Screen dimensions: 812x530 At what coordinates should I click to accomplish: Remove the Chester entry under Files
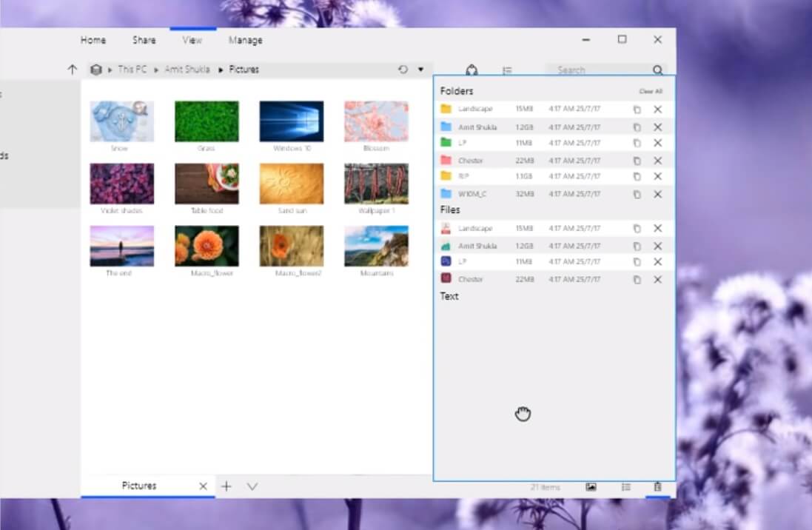pyautogui.click(x=658, y=280)
